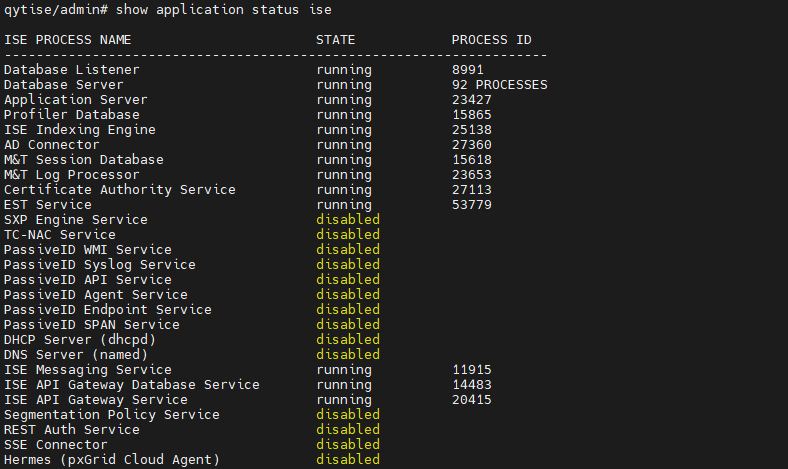Select the Database Listener process name
Image resolution: width=788 pixels, height=469 pixels.
click(x=72, y=70)
